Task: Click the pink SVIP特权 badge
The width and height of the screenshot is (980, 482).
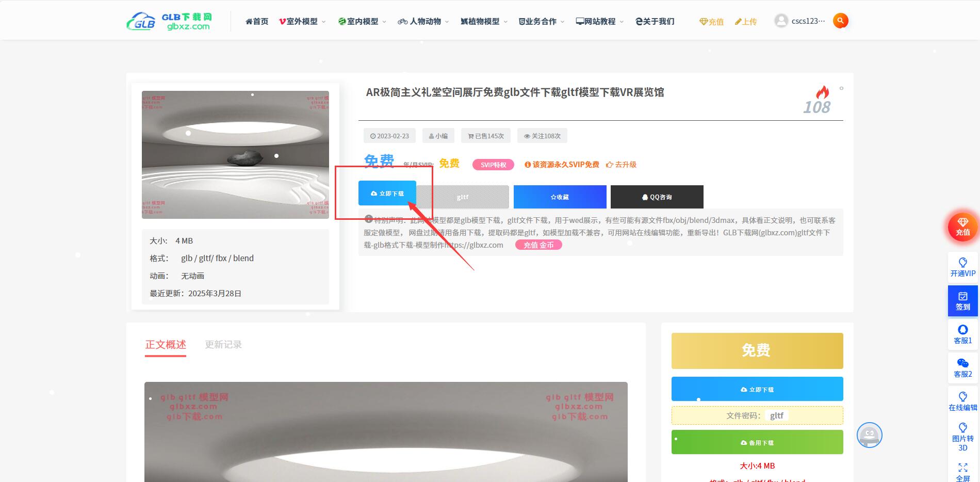Action: [493, 165]
